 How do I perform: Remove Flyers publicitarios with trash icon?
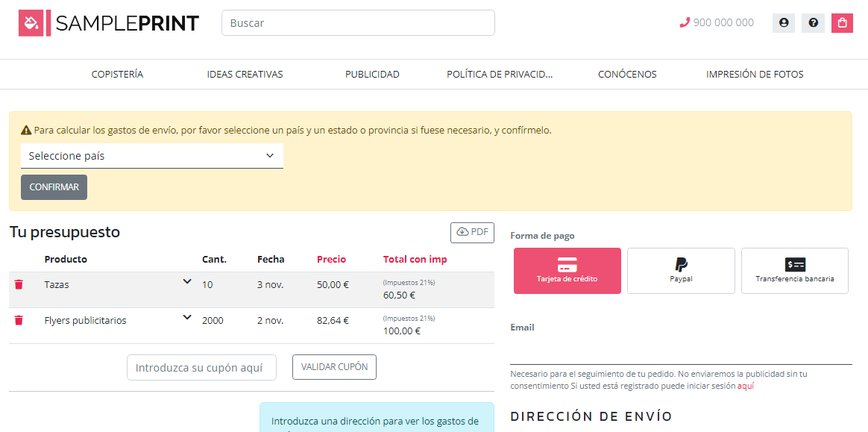tap(19, 320)
